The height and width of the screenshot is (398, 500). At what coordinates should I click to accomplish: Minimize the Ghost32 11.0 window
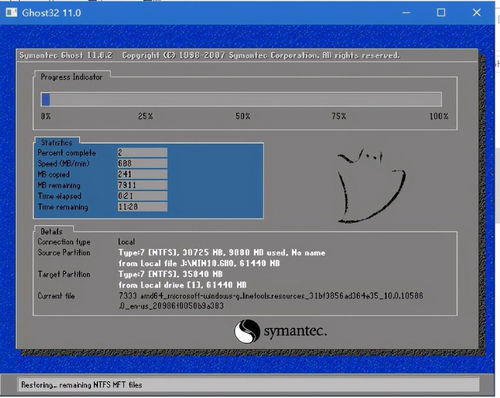coord(406,13)
